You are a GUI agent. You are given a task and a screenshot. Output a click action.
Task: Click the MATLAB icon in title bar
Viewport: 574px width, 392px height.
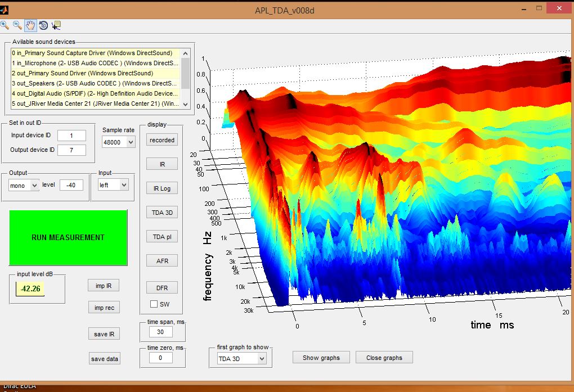point(4,10)
